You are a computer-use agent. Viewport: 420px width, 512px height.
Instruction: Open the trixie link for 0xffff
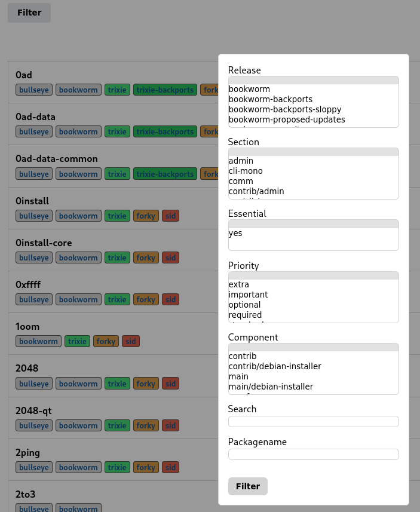[117, 299]
